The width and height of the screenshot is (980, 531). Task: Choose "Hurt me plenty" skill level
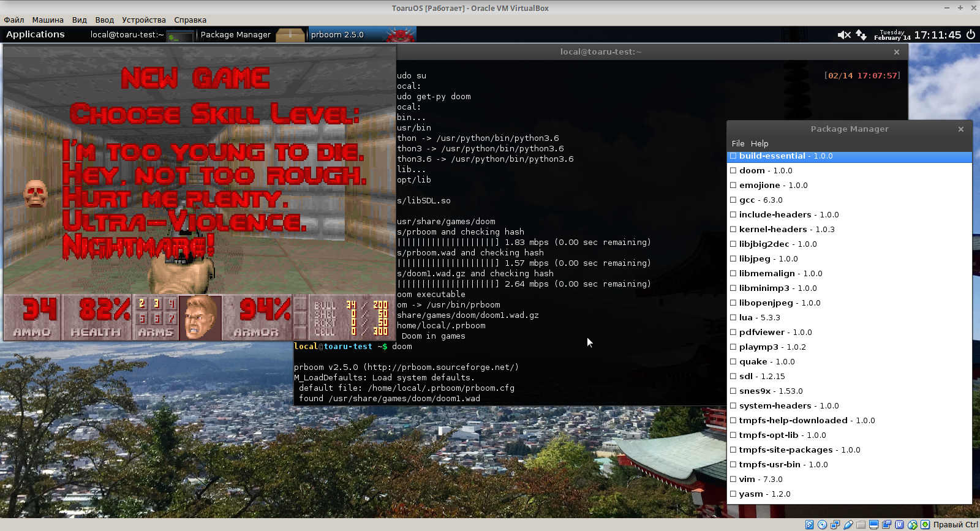[x=175, y=198]
